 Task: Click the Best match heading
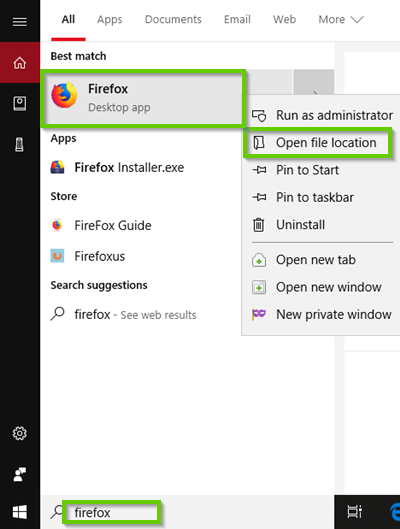click(78, 56)
